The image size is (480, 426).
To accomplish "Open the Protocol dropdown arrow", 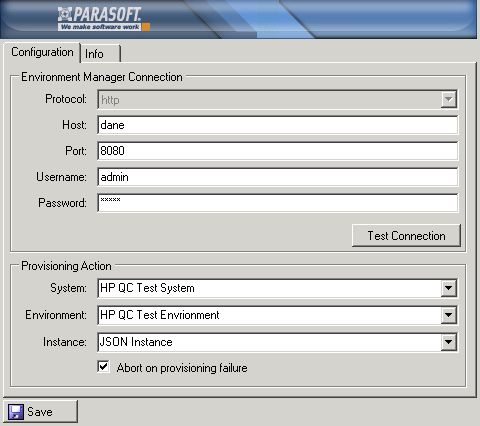I will coord(449,99).
